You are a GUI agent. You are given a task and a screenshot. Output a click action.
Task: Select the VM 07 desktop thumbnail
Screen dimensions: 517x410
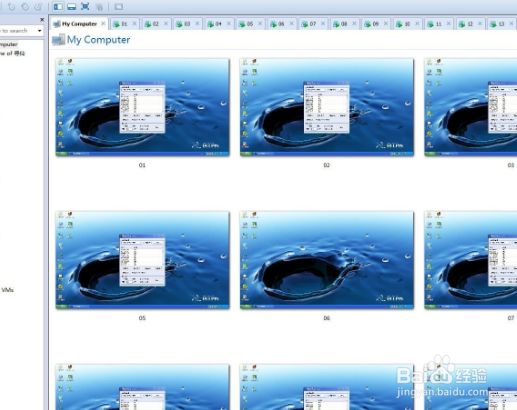470,260
